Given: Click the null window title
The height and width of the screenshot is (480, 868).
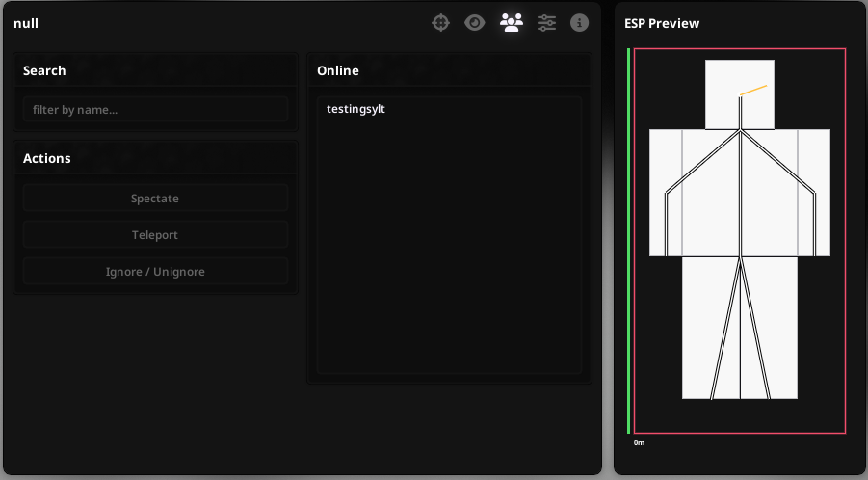Looking at the screenshot, I should point(26,23).
